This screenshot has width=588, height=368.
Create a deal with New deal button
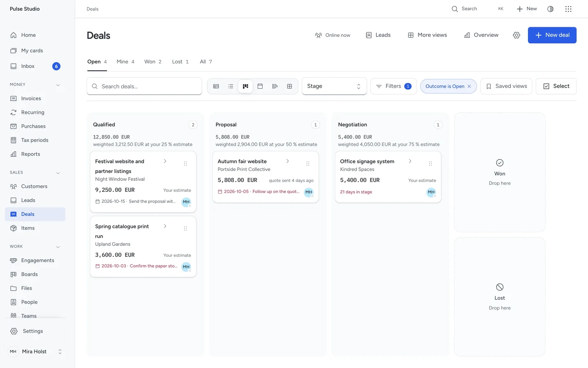pos(552,35)
